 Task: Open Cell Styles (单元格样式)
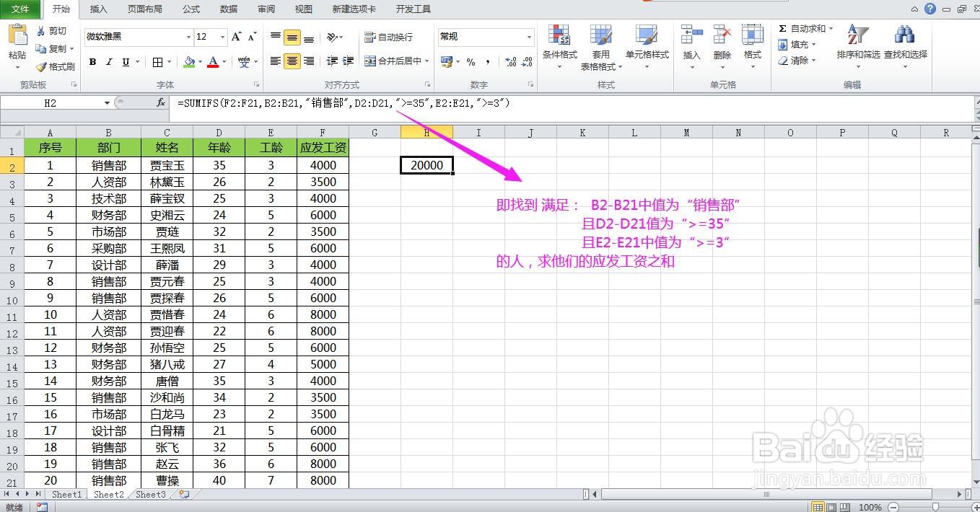[x=647, y=48]
